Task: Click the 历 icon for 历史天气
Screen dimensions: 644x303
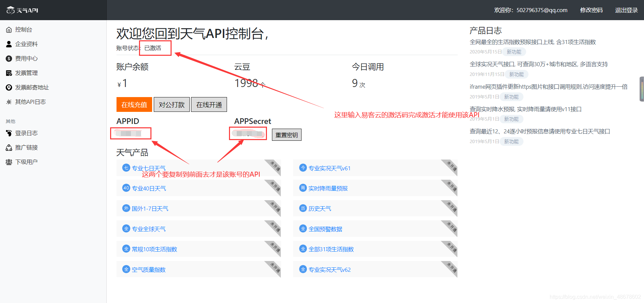Action: (x=303, y=208)
